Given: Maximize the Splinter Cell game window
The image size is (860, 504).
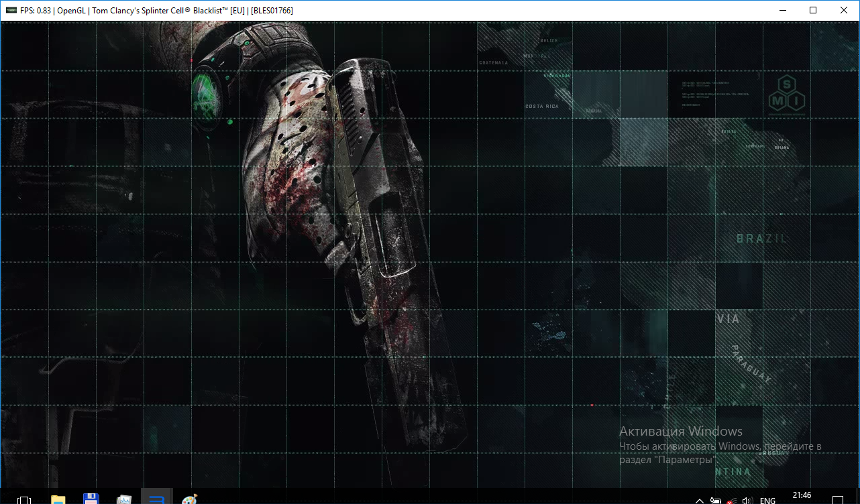Looking at the screenshot, I should coord(813,11).
